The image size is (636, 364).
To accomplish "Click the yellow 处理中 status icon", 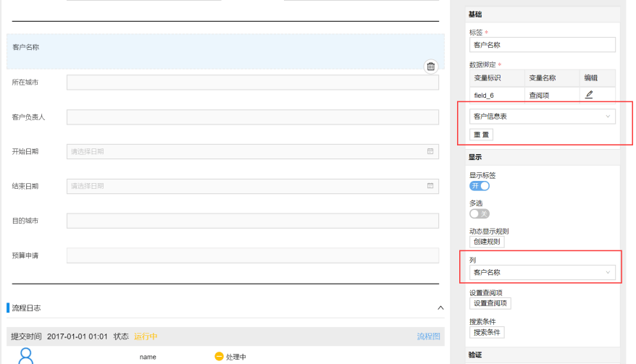I will point(219,357).
